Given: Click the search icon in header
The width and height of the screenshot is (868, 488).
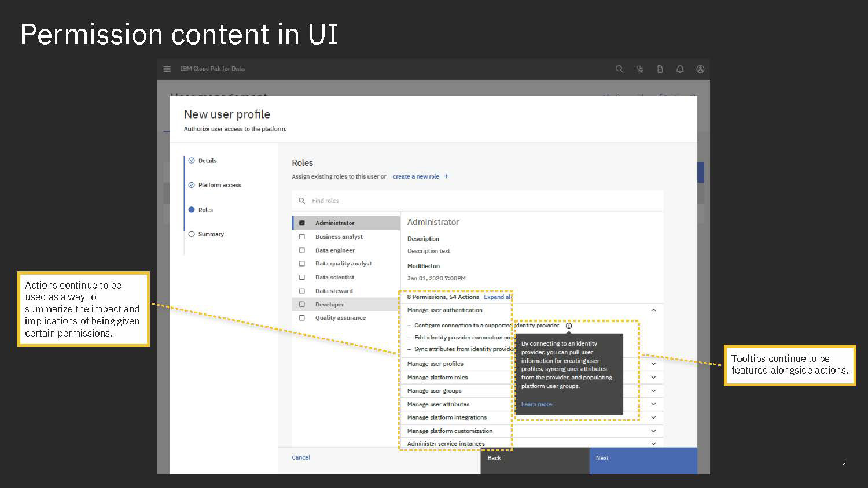Looking at the screenshot, I should point(619,69).
